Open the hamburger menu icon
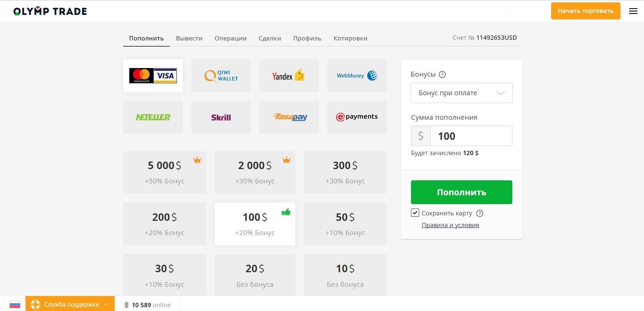 click(x=633, y=11)
